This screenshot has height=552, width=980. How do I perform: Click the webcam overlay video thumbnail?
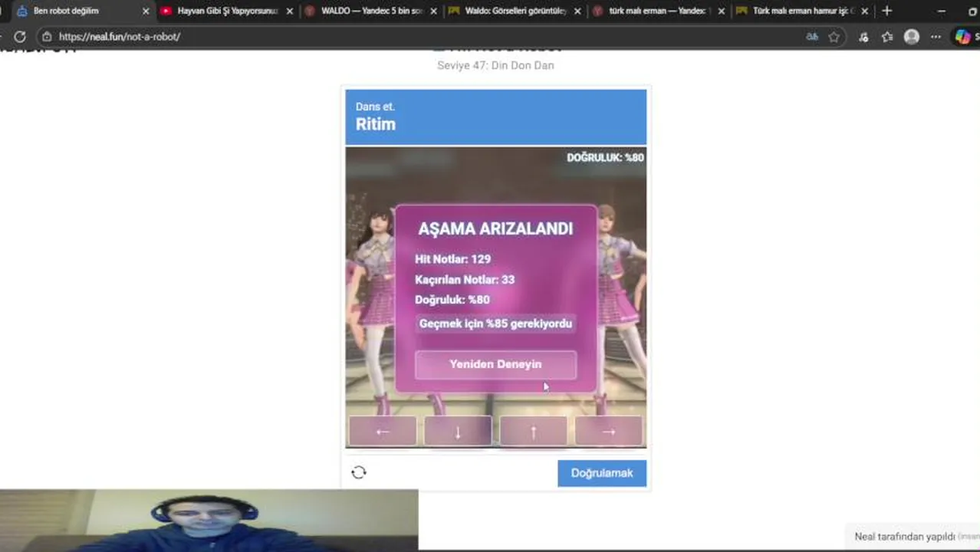(x=209, y=521)
